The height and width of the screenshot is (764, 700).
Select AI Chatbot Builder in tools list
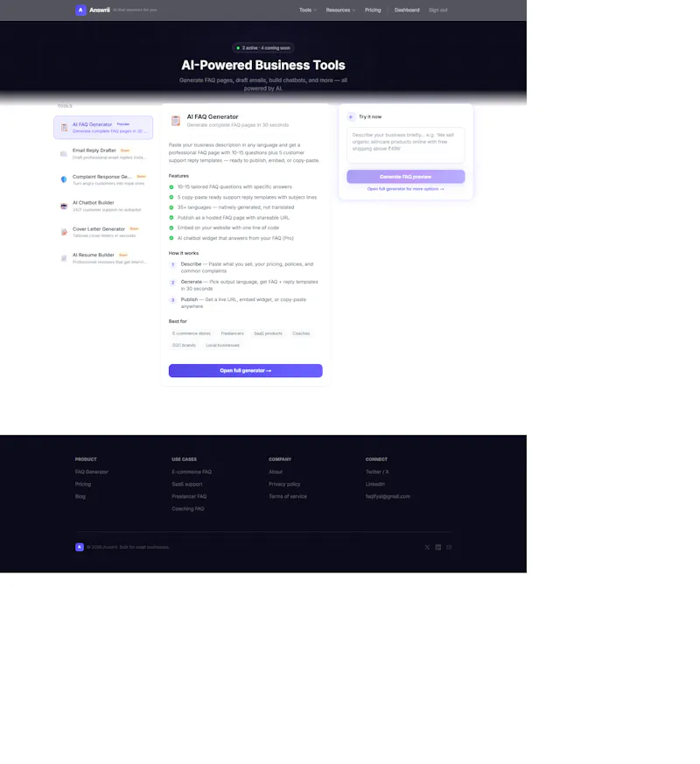tap(103, 207)
